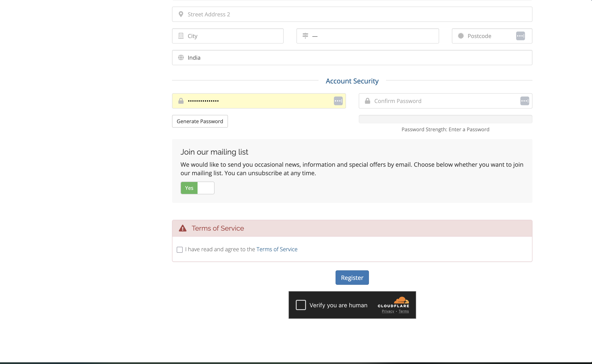Screen dimensions: 592x364
Task: Tick the Verify you are human checkbox
Action: click(301, 305)
